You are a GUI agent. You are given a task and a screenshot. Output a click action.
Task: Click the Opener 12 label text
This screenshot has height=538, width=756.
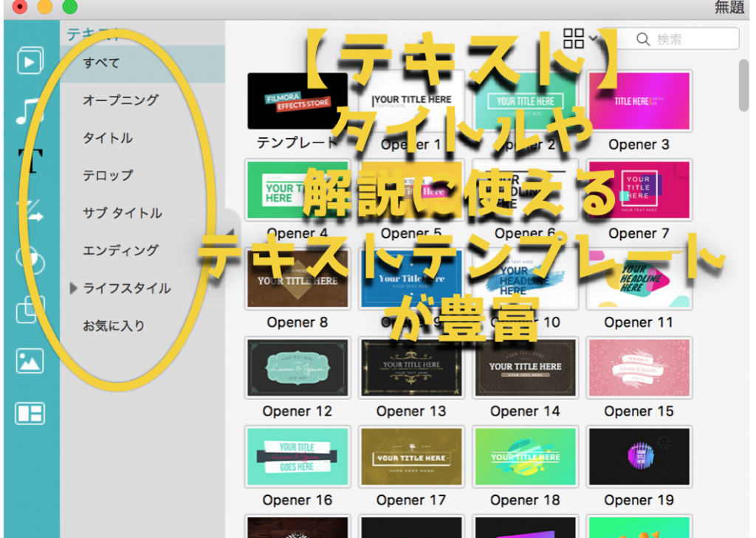(x=298, y=411)
